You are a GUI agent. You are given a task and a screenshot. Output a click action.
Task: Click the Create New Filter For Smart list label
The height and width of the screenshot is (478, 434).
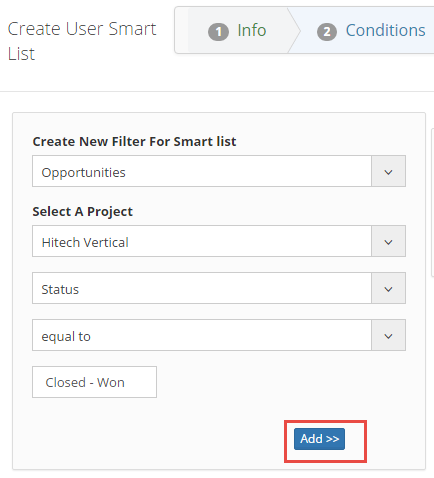(x=134, y=142)
